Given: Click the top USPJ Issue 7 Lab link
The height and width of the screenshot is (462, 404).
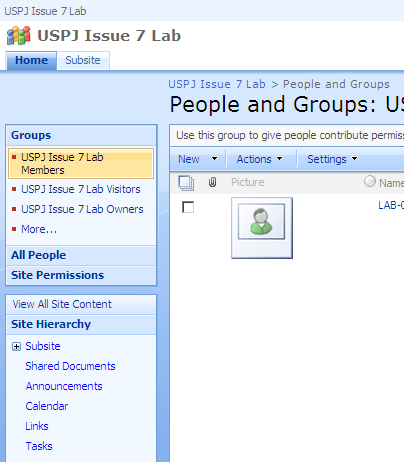Looking at the screenshot, I should (45, 11).
